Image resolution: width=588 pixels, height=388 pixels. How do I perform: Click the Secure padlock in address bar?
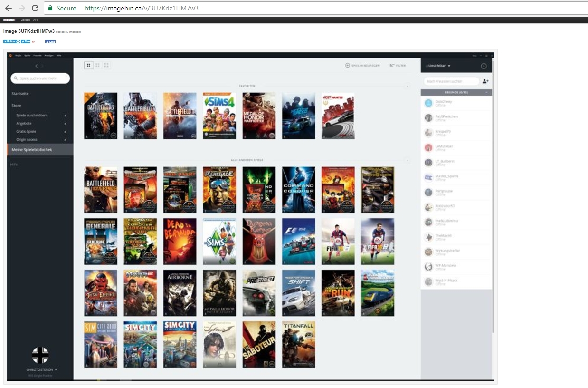[50, 8]
